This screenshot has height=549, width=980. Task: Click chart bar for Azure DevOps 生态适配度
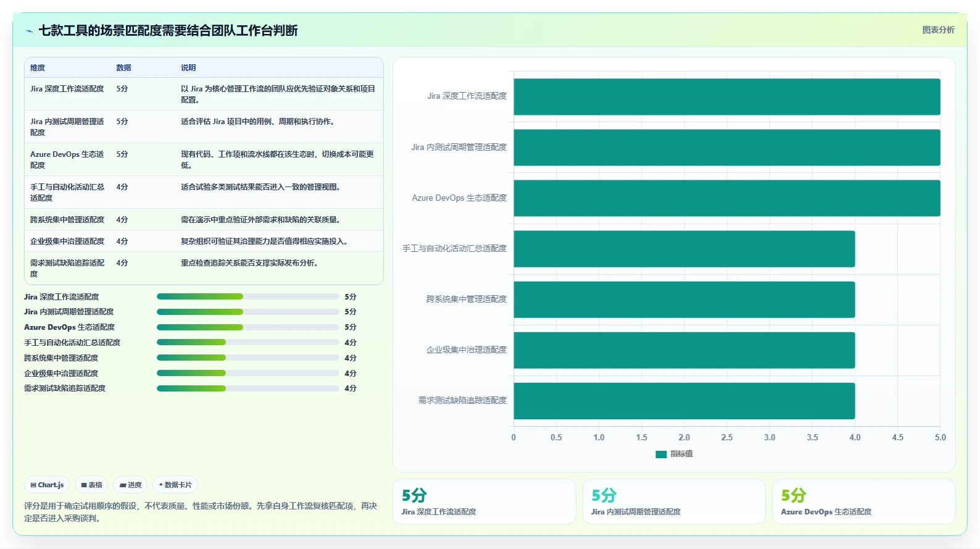click(727, 198)
